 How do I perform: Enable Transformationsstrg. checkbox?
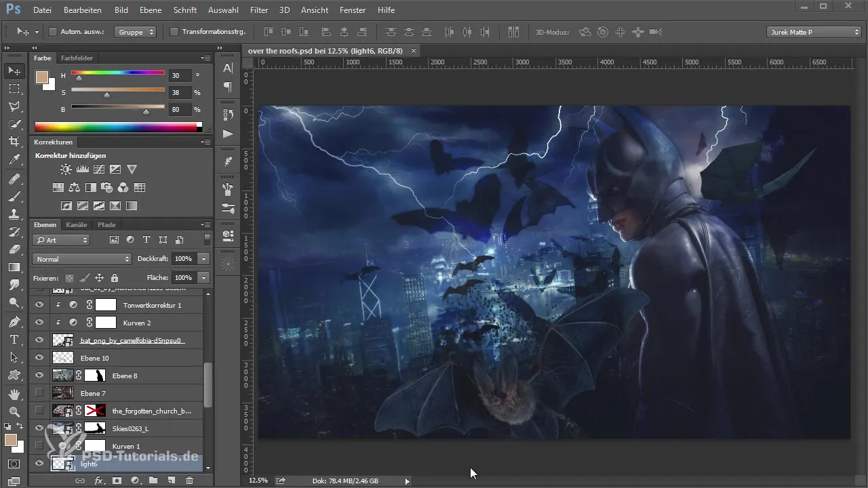(174, 32)
